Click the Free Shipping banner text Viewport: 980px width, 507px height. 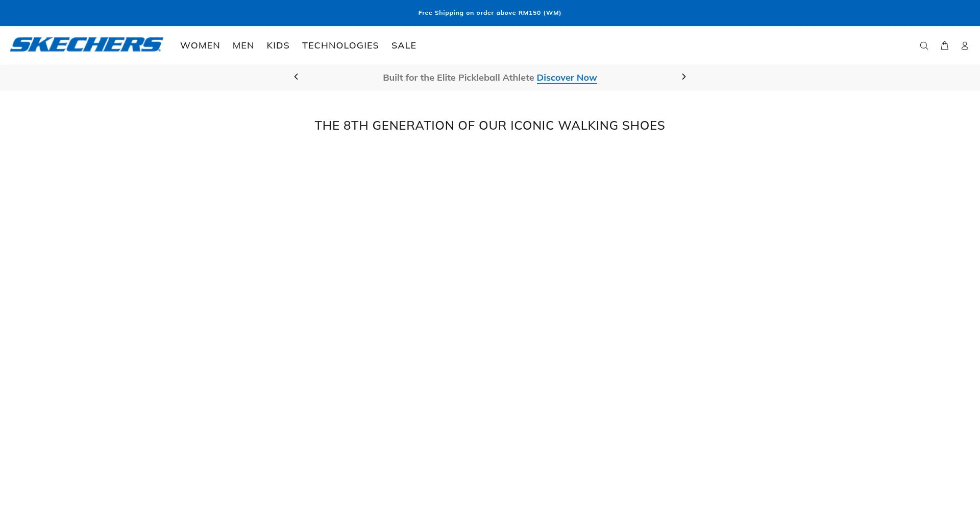tap(489, 13)
